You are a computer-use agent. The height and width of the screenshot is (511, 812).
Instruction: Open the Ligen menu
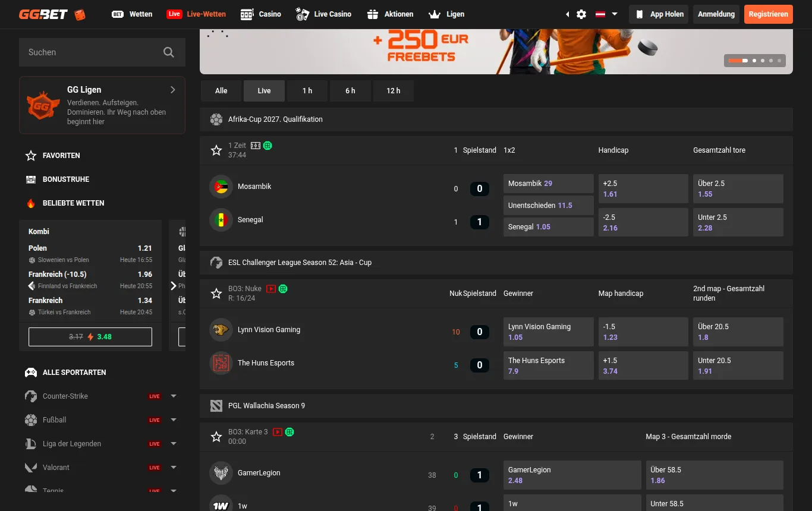coord(446,14)
